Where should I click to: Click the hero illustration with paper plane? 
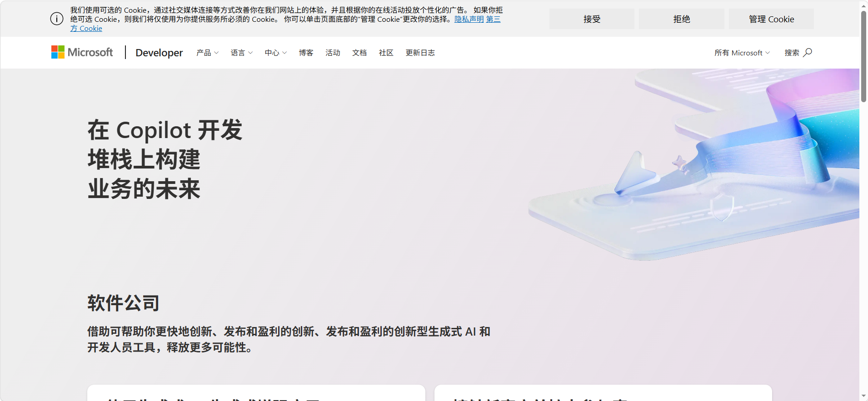[x=693, y=165]
